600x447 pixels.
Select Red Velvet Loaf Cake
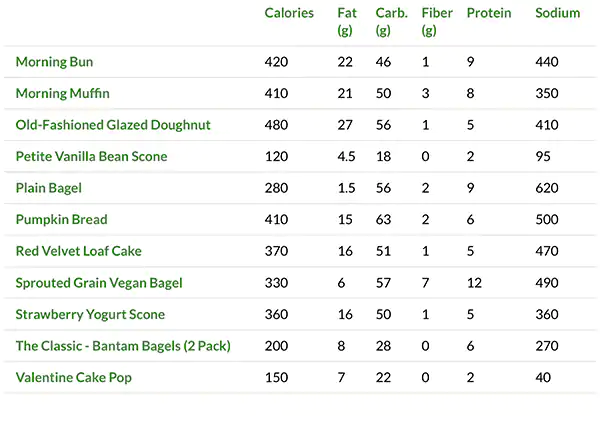click(x=77, y=251)
